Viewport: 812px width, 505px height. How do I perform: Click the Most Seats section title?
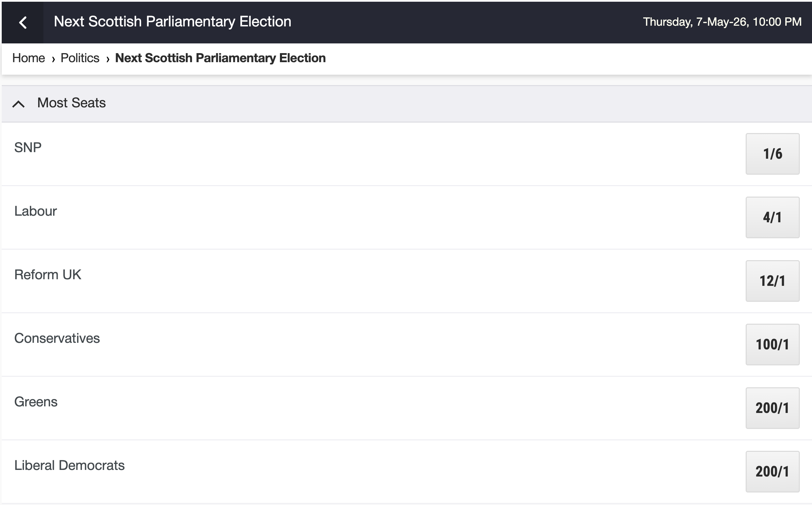(72, 103)
